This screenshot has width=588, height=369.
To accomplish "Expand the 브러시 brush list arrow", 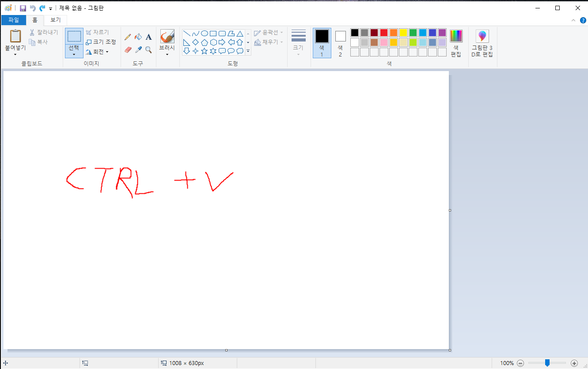I will [x=167, y=54].
